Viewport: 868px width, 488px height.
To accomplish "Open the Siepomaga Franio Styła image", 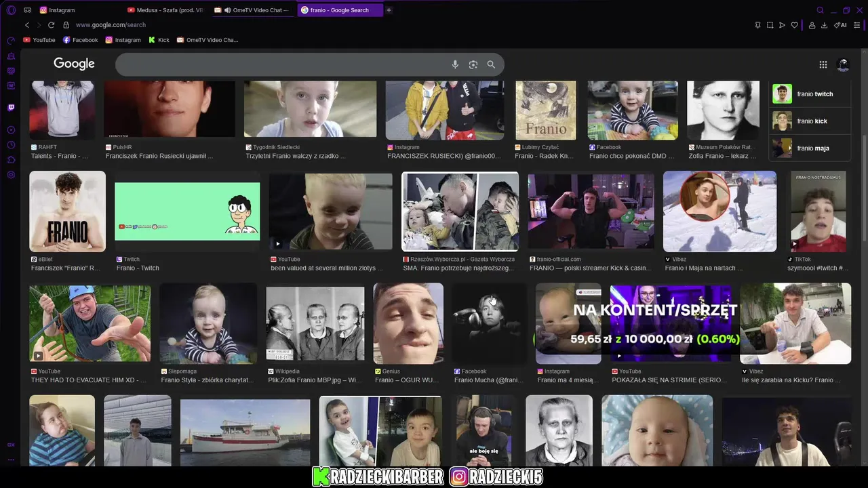I will coord(208,324).
